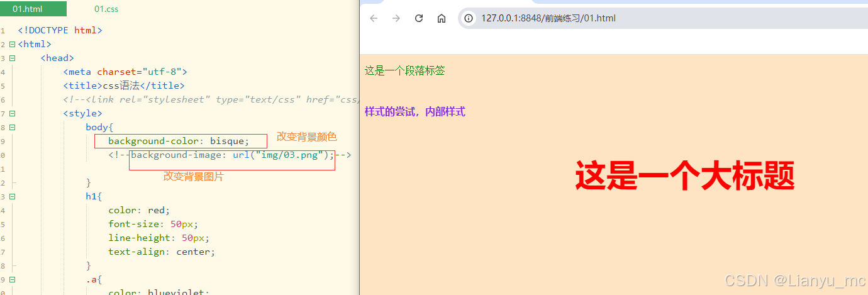
Task: Fold the h1{ CSS rule
Action: pyautogui.click(x=12, y=196)
